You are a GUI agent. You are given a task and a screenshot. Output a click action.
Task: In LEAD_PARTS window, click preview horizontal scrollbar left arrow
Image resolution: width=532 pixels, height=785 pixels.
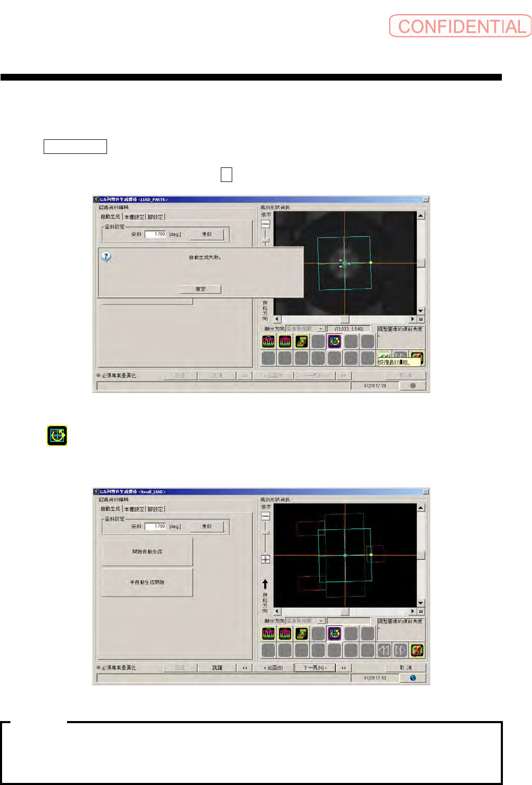point(277,319)
